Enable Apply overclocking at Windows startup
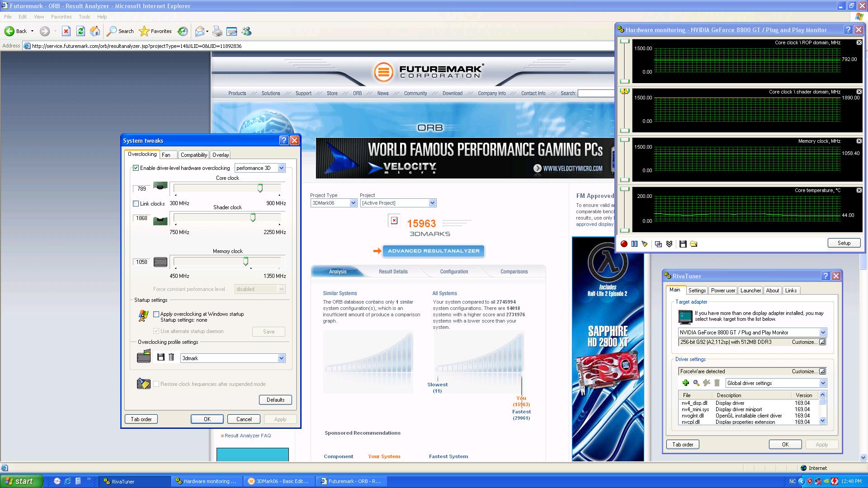 click(x=156, y=314)
